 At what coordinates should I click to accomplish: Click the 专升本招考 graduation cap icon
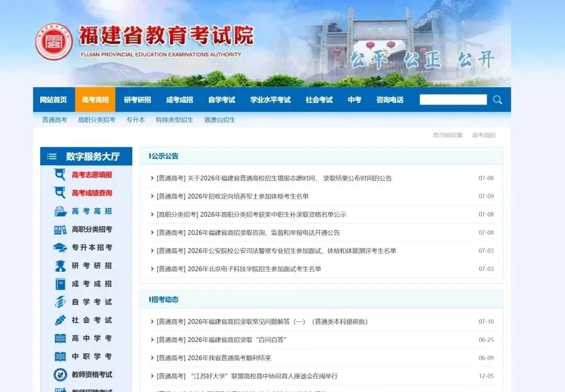click(x=60, y=248)
